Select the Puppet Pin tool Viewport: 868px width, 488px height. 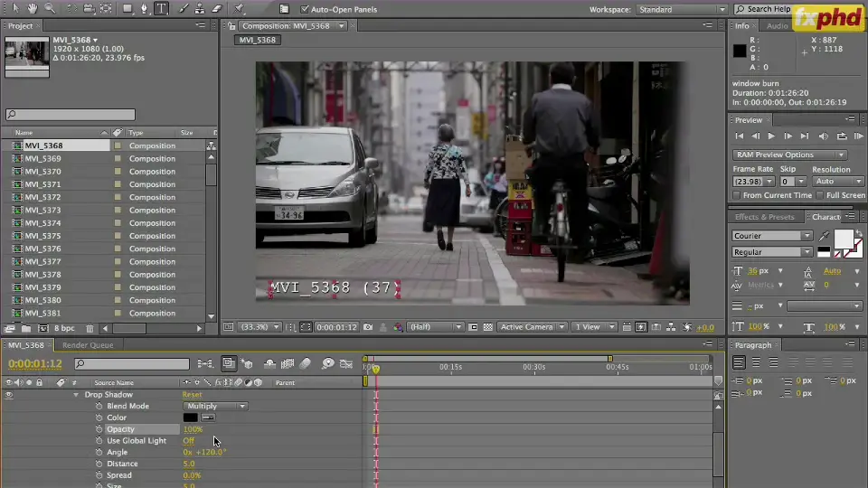(239, 8)
